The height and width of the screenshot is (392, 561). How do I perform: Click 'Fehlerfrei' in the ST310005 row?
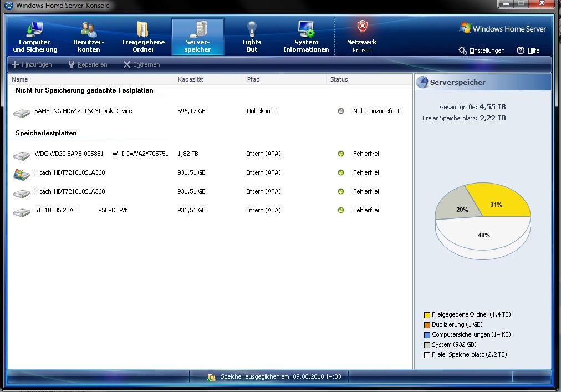point(366,210)
